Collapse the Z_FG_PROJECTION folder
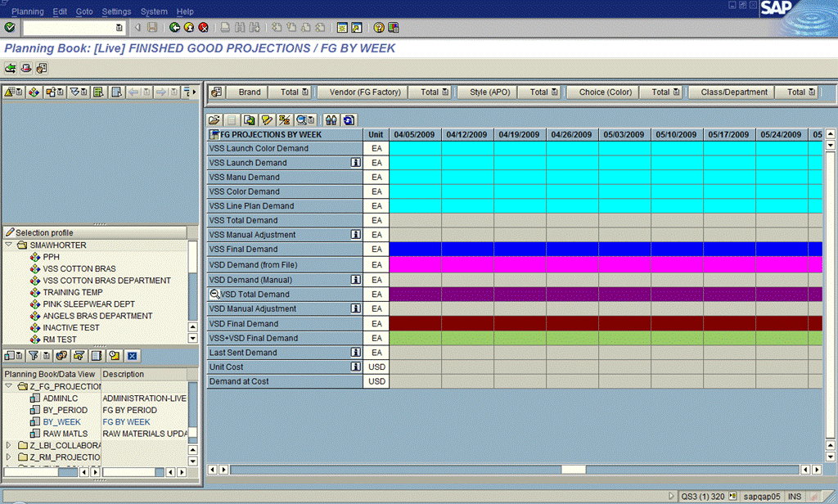 pyautogui.click(x=8, y=386)
